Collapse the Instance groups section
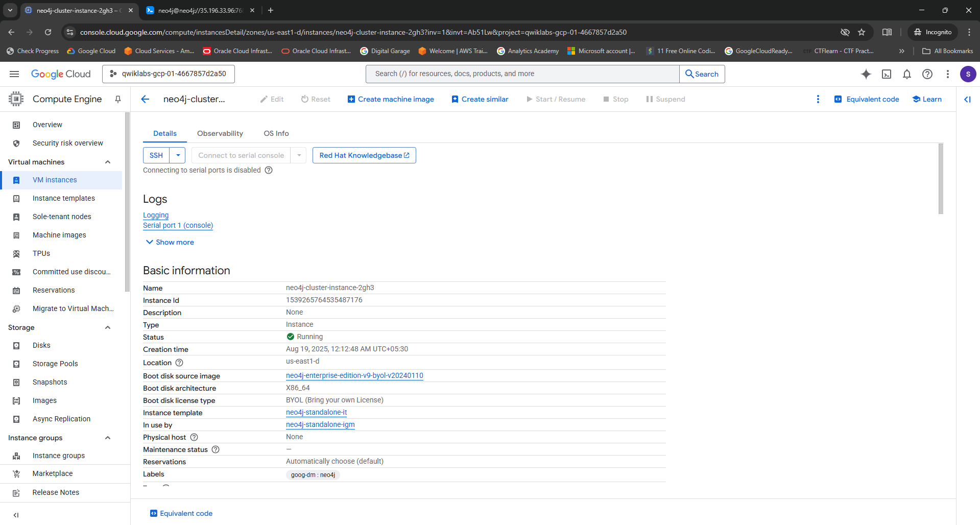The image size is (980, 525). pos(108,438)
